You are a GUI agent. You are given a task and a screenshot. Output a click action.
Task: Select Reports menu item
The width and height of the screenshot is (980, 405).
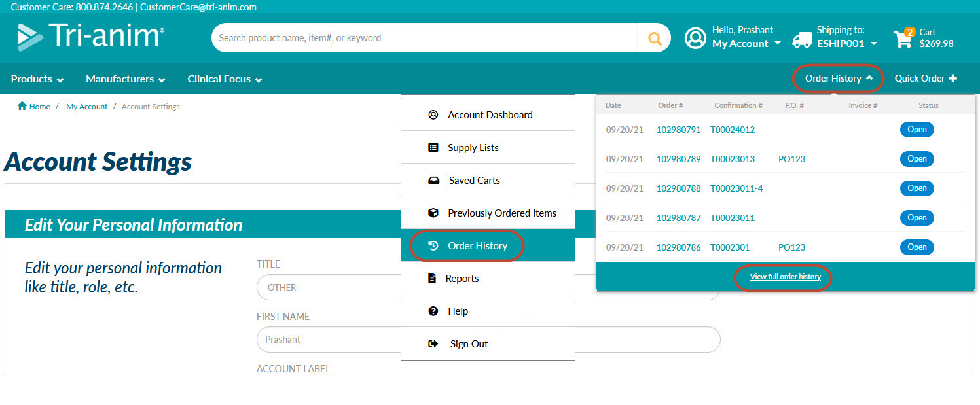pos(488,278)
